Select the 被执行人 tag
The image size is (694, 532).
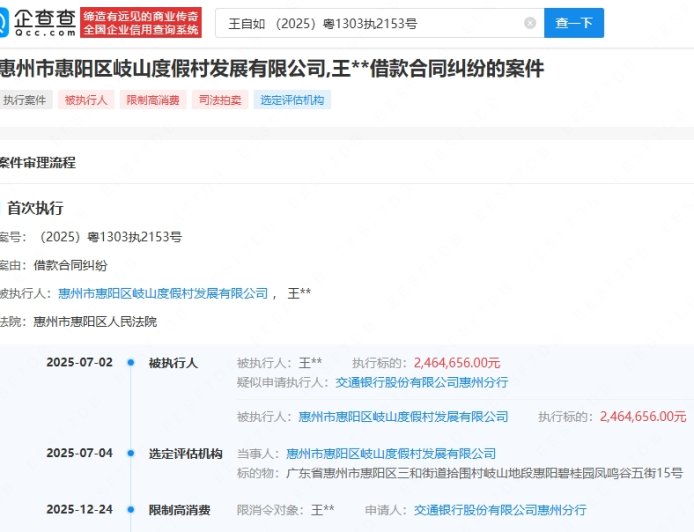tap(86, 100)
